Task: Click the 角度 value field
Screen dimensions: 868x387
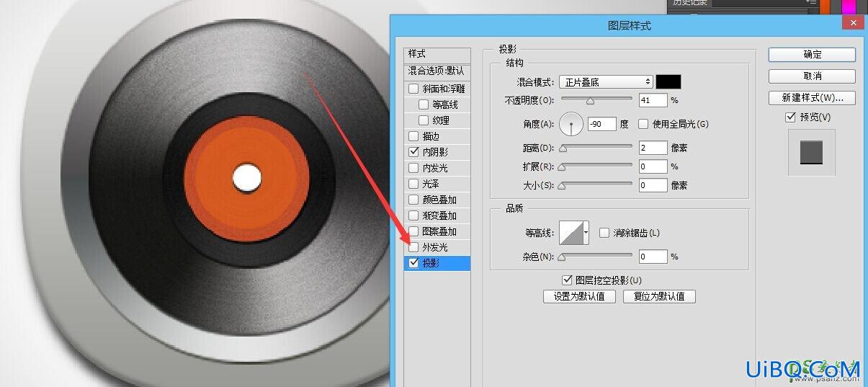Action: 602,124
